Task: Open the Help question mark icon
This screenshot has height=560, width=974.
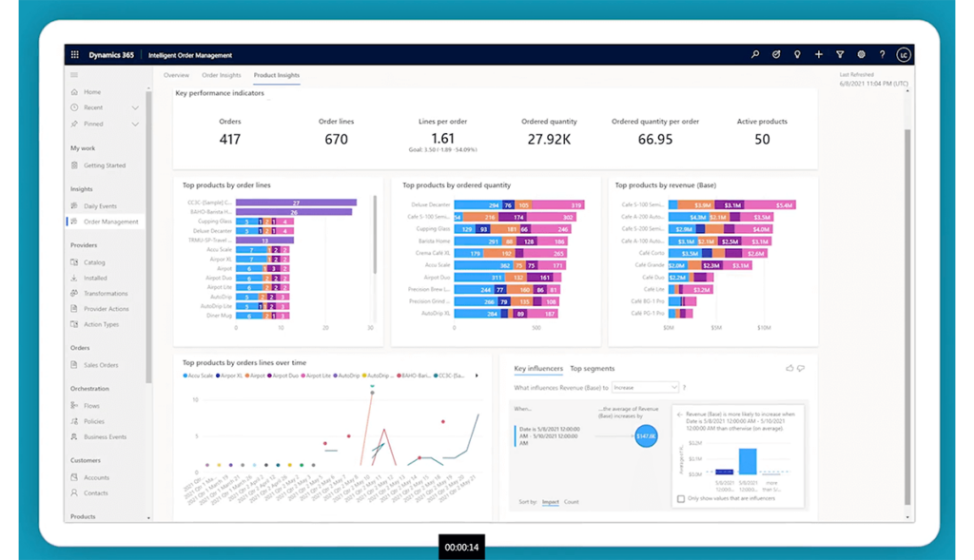Action: 883,54
